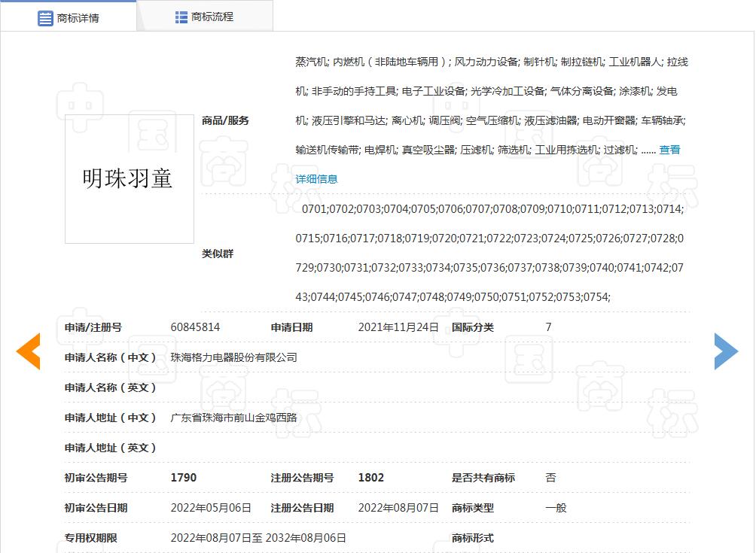The height and width of the screenshot is (553, 756).
Task: Click the 注册公告期号 label
Action: coord(302,478)
